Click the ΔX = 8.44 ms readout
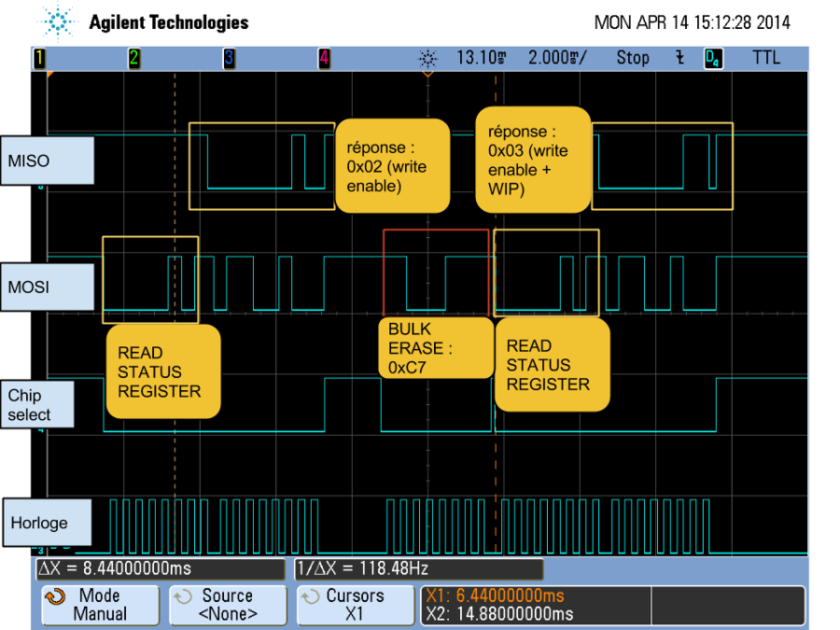The image size is (840, 630). pyautogui.click(x=159, y=568)
